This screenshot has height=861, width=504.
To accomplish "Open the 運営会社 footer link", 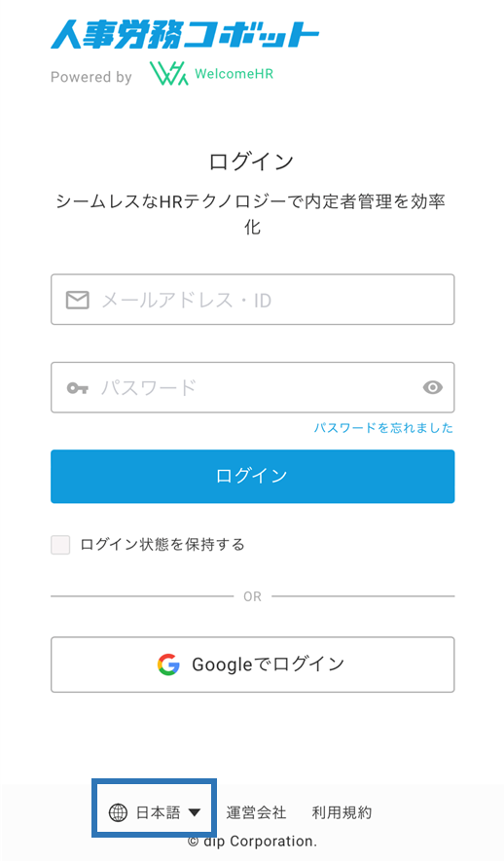I will 257,812.
